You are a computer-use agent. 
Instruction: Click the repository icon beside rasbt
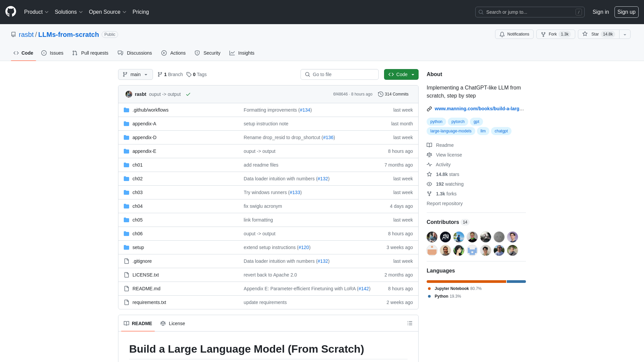click(x=13, y=35)
